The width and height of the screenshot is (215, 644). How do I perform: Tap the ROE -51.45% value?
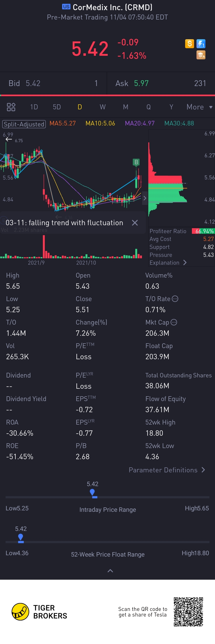click(20, 457)
